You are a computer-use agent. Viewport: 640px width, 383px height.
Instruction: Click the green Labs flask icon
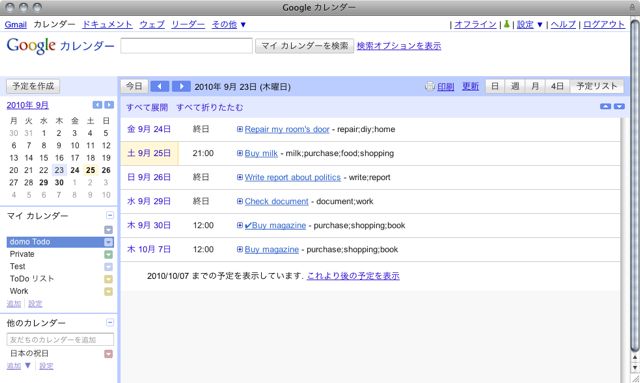point(507,24)
